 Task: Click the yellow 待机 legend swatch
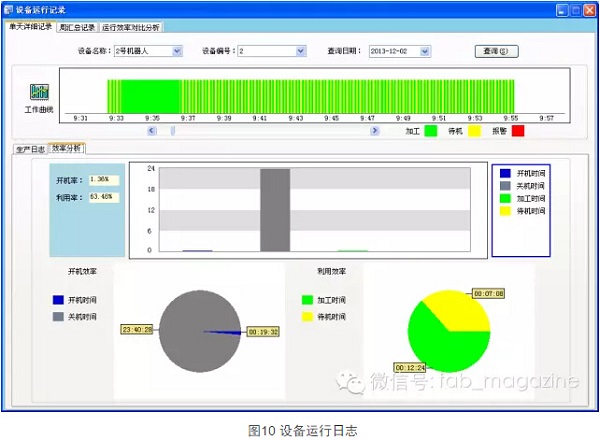[474, 130]
